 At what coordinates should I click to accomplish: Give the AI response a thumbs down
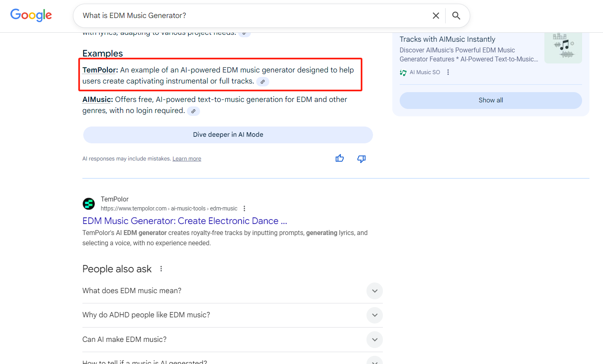pos(361,159)
